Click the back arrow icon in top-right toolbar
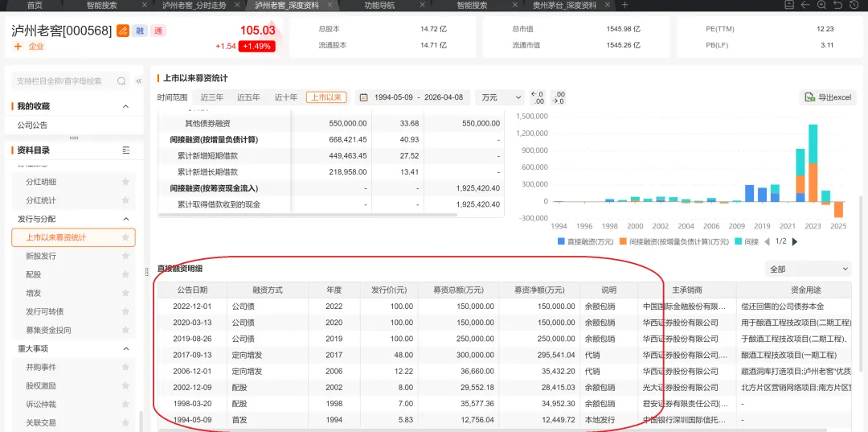 [x=805, y=5]
